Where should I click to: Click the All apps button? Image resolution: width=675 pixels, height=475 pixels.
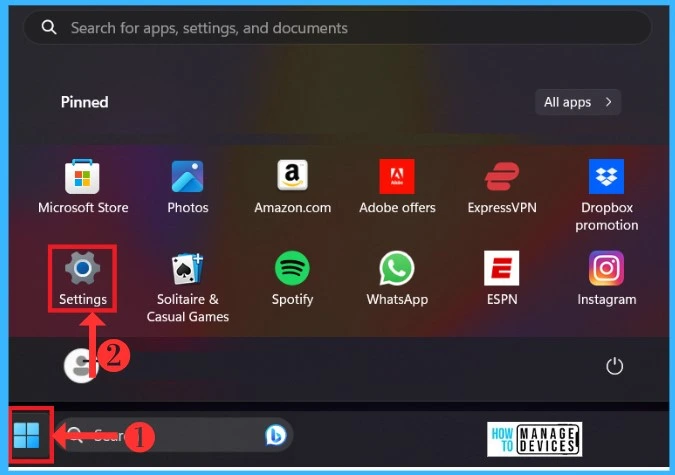pyautogui.click(x=578, y=102)
